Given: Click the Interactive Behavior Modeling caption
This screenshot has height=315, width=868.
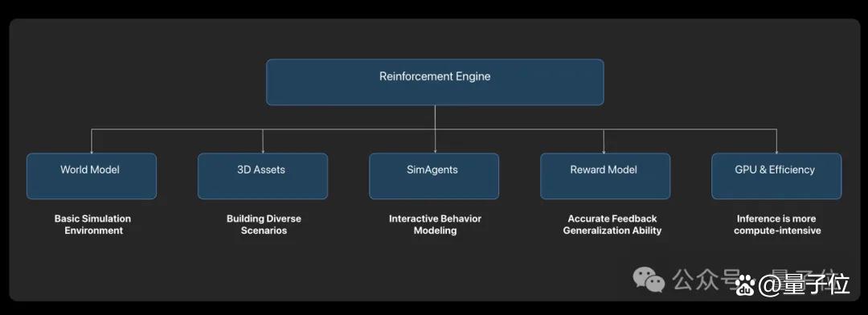Looking at the screenshot, I should tap(435, 225).
